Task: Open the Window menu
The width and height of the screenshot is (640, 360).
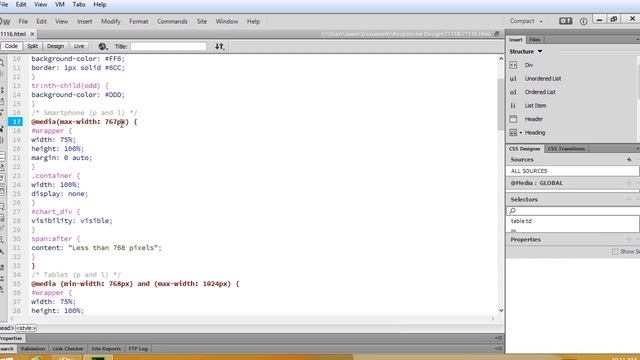Action: (x=227, y=21)
